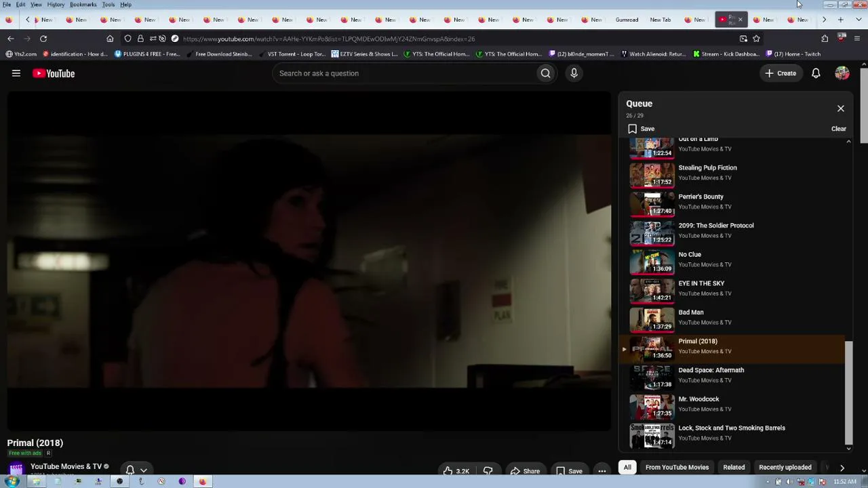Image resolution: width=868 pixels, height=488 pixels.
Task: Open the Tools menu
Action: pos(108,5)
